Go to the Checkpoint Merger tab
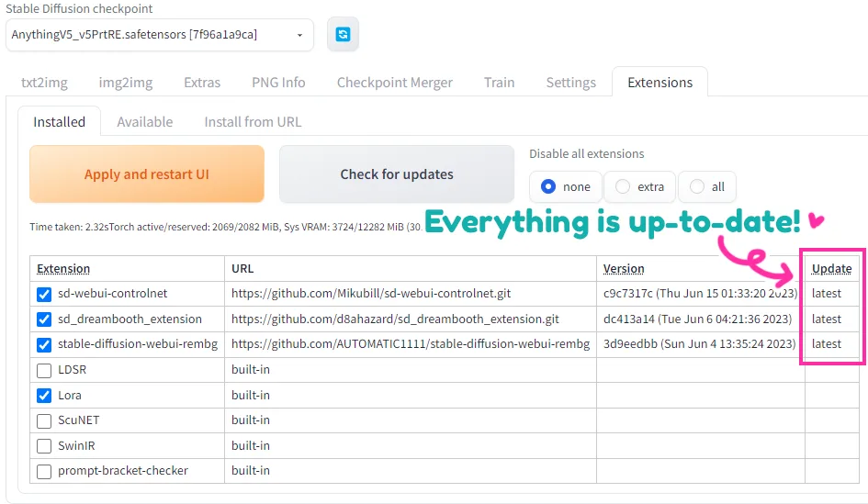868x504 pixels. 395,83
